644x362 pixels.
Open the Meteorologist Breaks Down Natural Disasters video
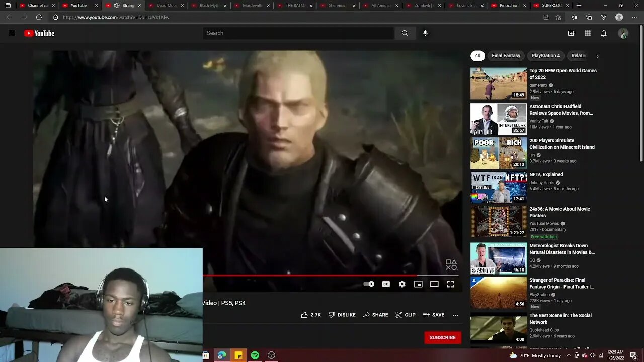(x=561, y=249)
